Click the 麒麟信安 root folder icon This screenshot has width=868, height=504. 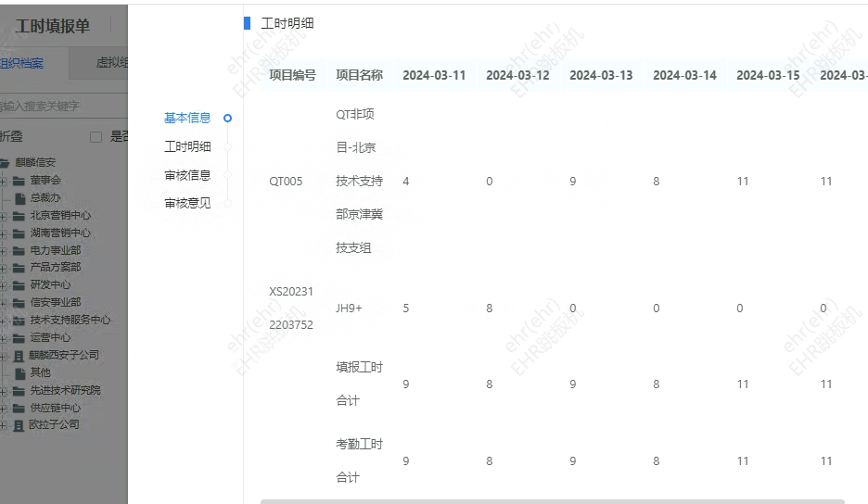(x=7, y=163)
